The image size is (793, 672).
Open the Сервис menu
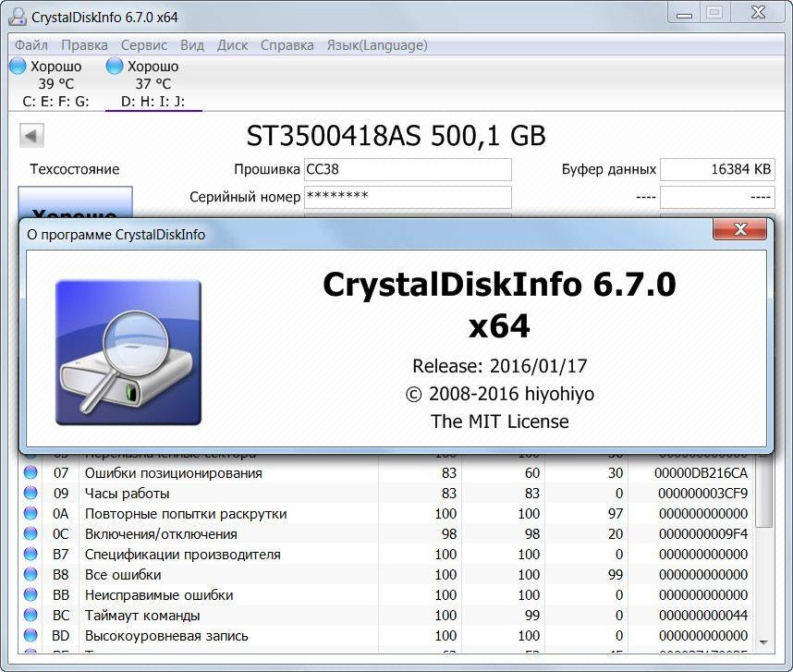pos(143,45)
